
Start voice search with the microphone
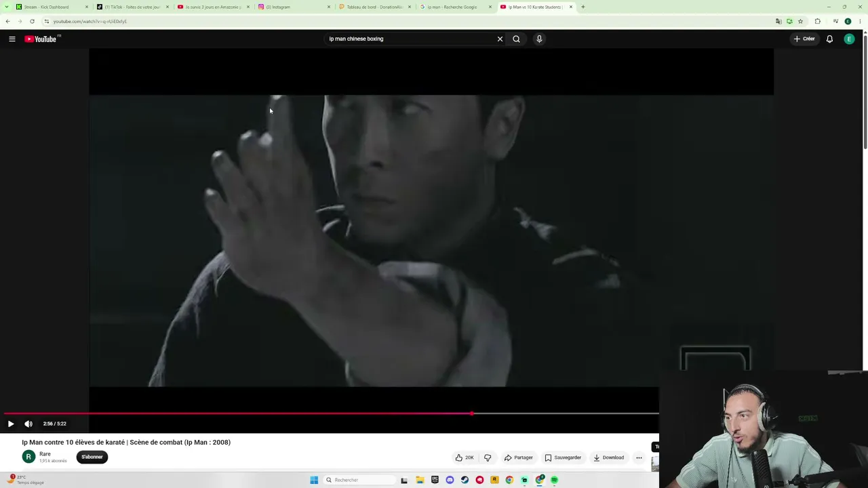539,39
